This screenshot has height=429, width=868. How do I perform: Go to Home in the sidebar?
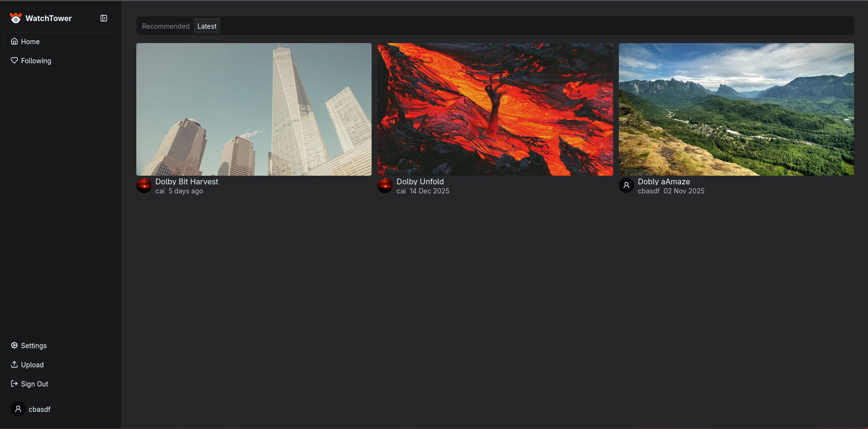(30, 42)
